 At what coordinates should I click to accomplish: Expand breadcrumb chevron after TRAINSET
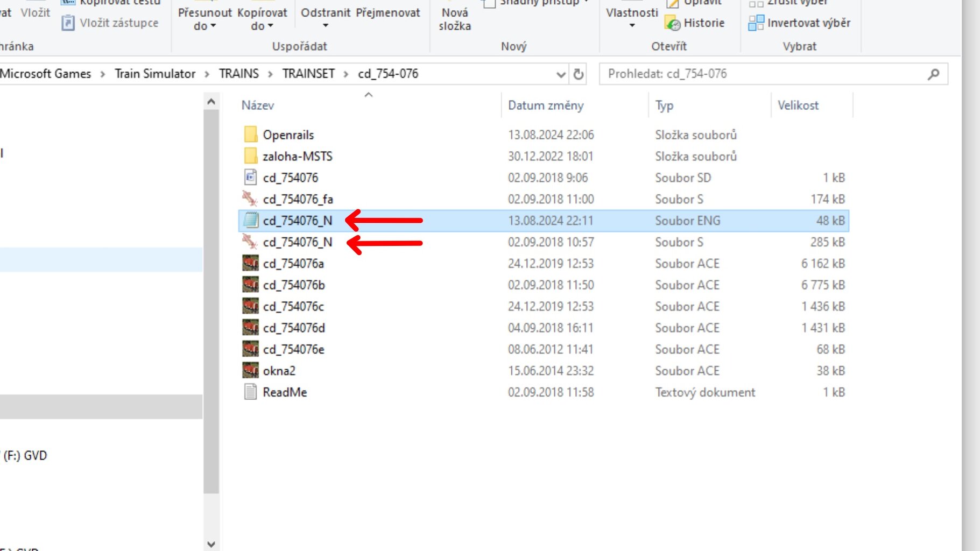coord(346,74)
